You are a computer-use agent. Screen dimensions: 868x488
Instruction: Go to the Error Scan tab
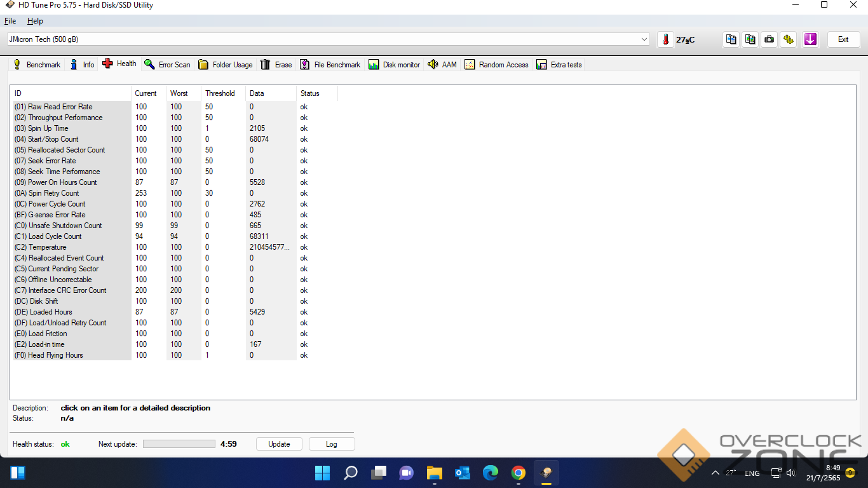click(x=167, y=65)
